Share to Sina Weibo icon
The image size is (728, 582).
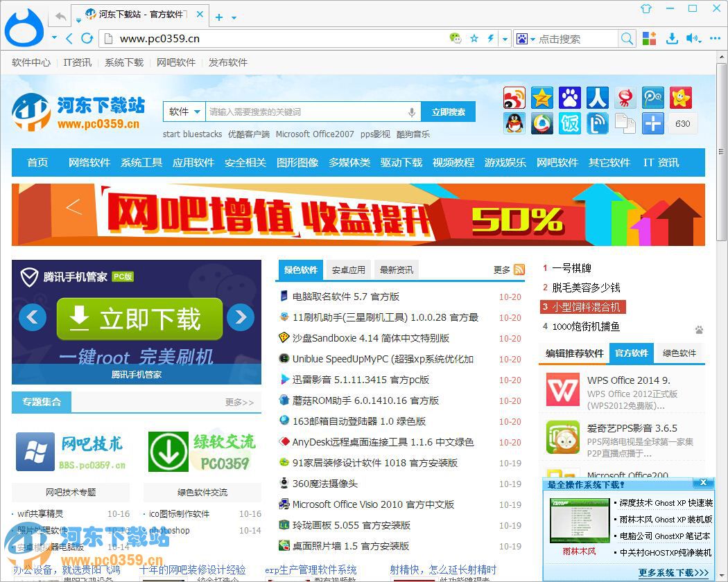[514, 98]
